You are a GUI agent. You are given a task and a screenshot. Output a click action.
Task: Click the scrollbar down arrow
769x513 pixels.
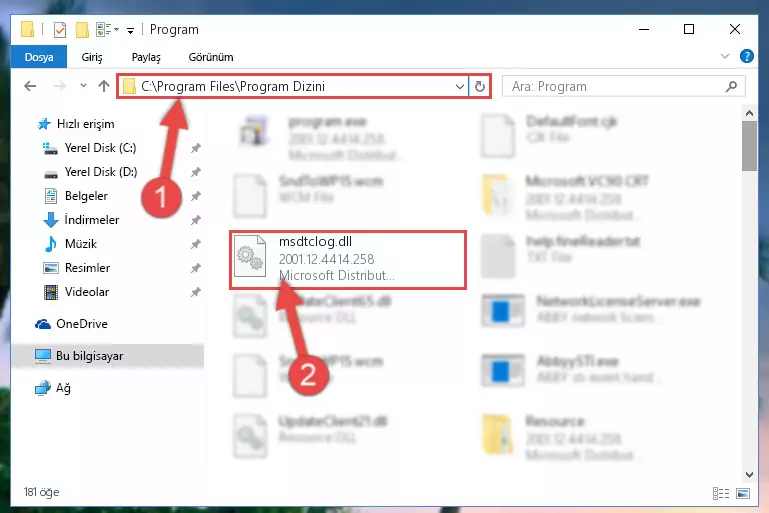749,474
